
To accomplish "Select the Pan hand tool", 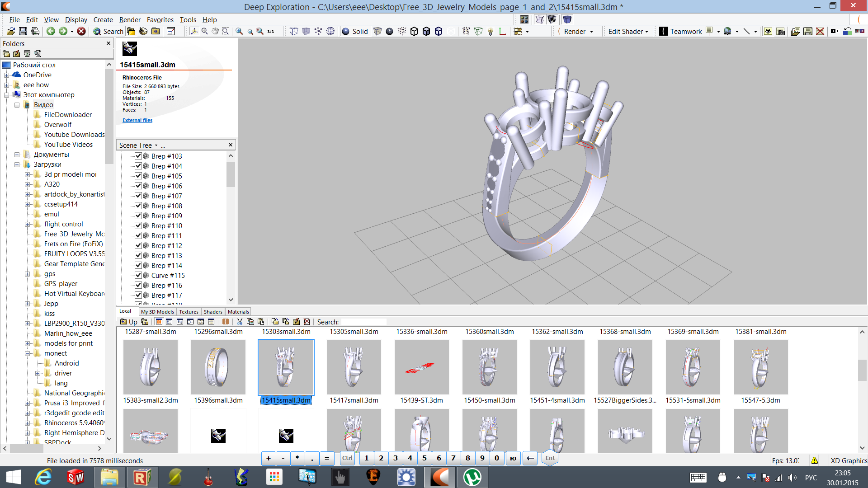I will tap(215, 31).
